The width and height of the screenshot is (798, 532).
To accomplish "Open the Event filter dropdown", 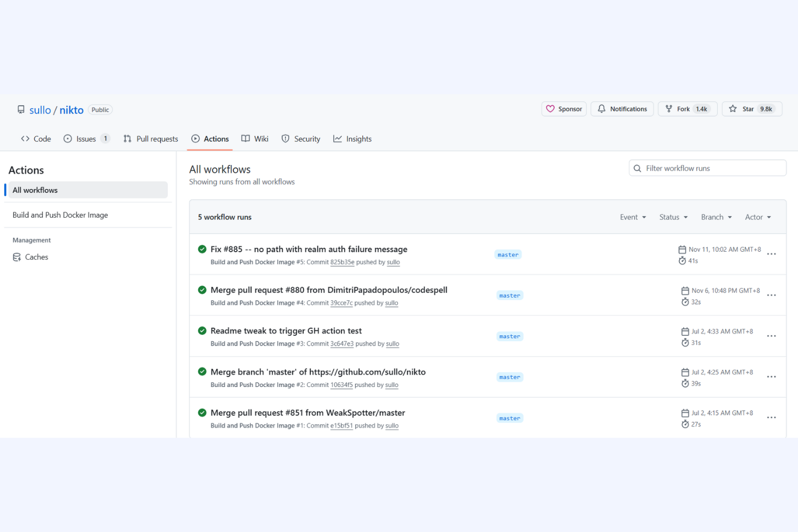I will point(632,217).
